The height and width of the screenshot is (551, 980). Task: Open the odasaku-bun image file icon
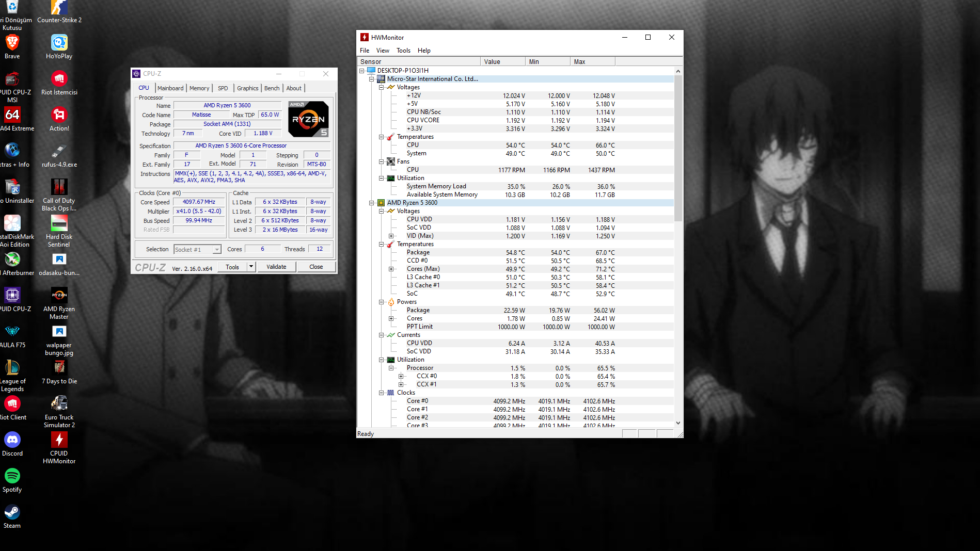coord(59,264)
